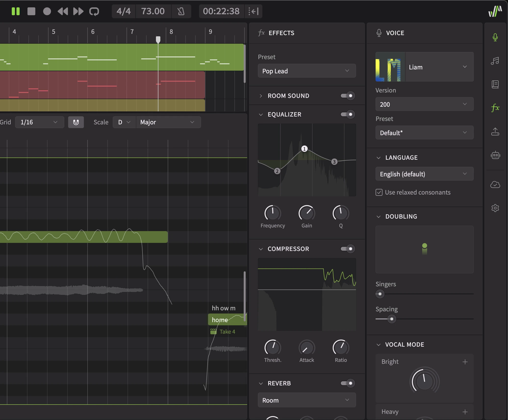Open the music note panel in sidebar

(495, 61)
